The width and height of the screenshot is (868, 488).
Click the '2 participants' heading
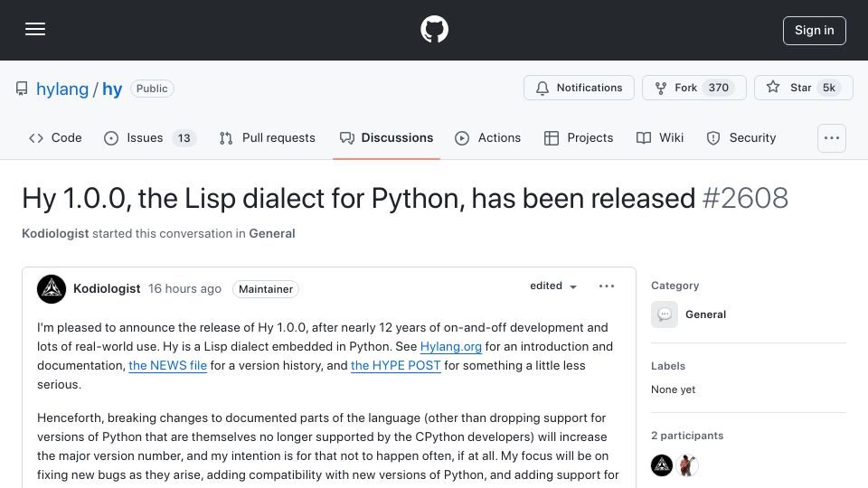687,436
